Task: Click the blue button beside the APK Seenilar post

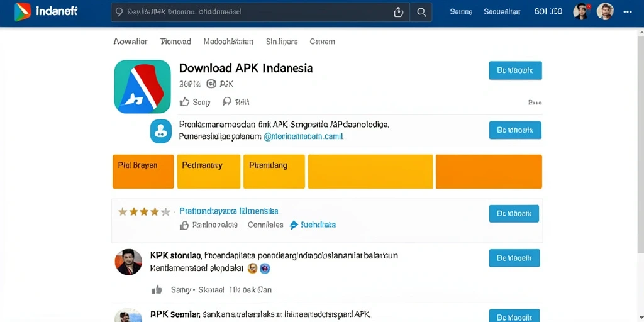Action: tap(514, 316)
